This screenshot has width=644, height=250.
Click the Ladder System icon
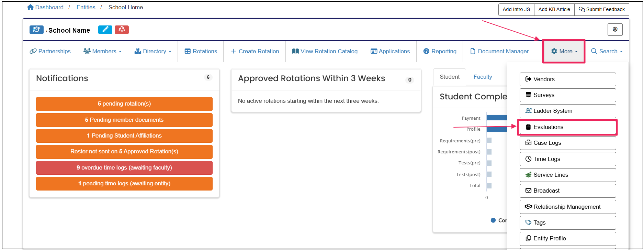click(529, 111)
